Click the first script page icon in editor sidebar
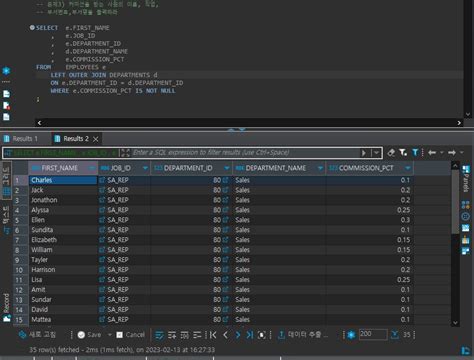This screenshot has width=474, height=360. click(x=6, y=94)
